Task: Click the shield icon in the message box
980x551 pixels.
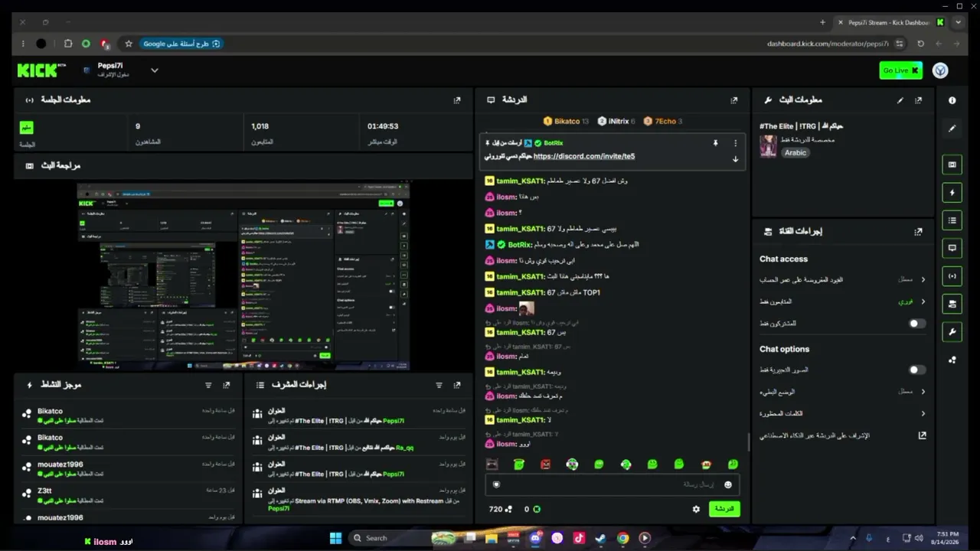Action: (x=496, y=484)
